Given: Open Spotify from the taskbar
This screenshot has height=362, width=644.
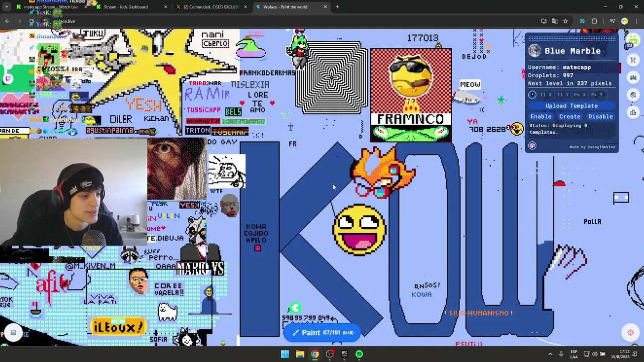Looking at the screenshot, I should point(359,354).
